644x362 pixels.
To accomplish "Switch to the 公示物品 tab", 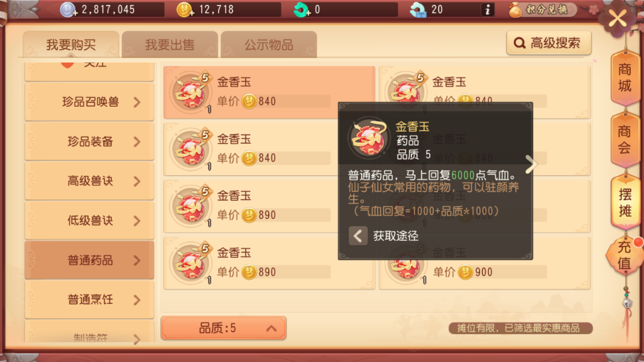I will click(268, 45).
